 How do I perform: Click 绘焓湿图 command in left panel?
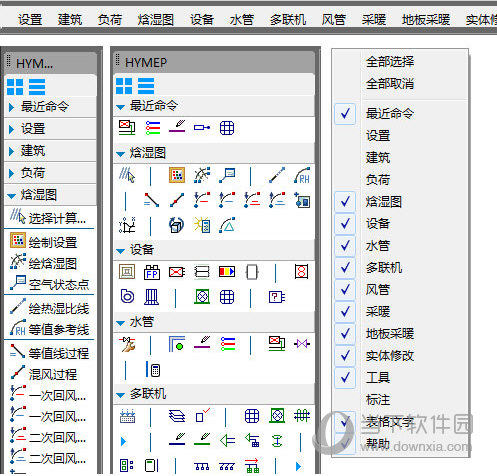click(x=44, y=263)
